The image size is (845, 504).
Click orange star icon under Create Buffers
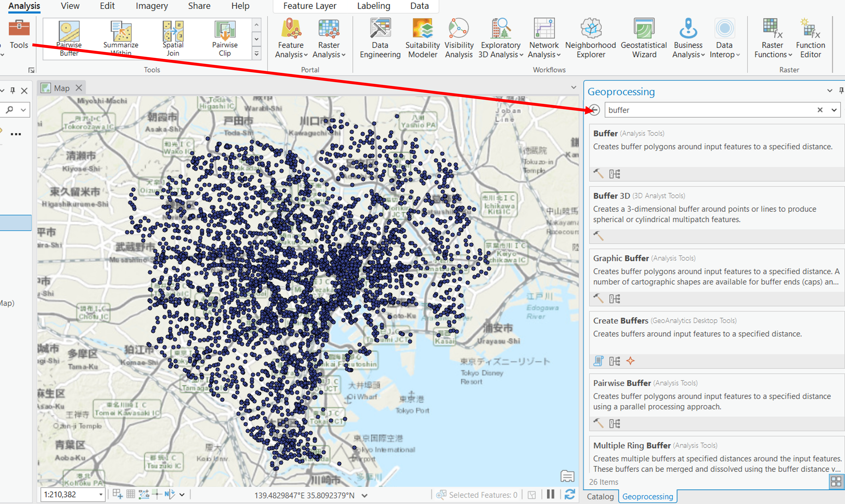pyautogui.click(x=630, y=361)
